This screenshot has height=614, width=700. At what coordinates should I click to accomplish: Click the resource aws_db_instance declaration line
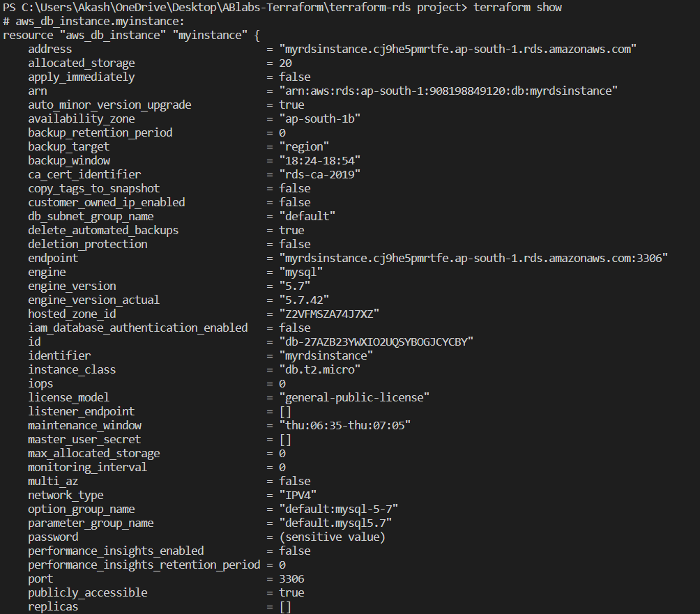(131, 36)
